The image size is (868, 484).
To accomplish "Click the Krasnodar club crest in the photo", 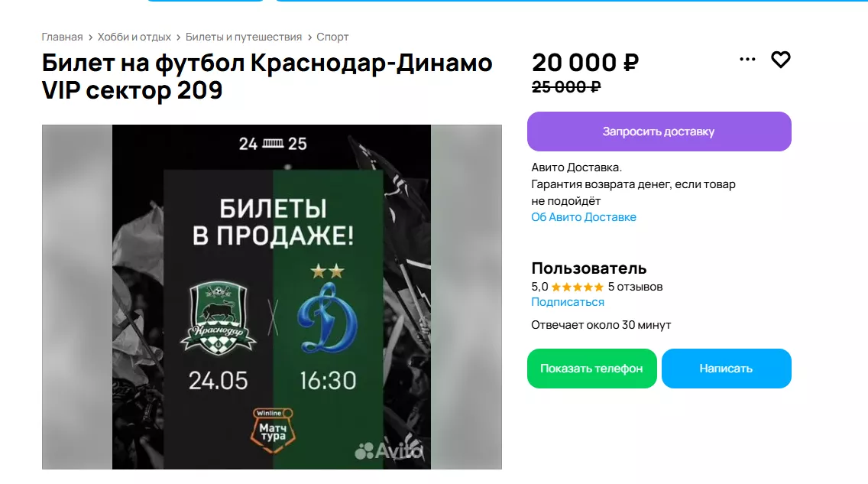I will pyautogui.click(x=218, y=318).
